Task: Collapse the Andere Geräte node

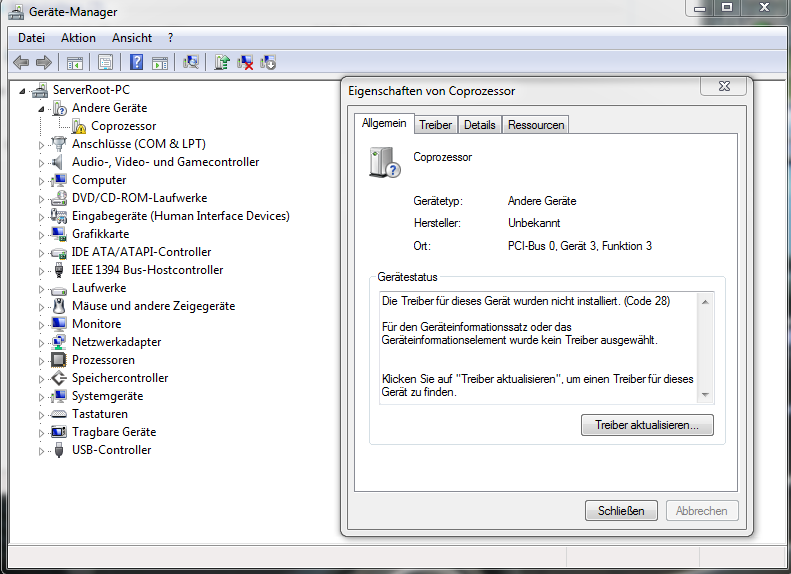Action: tap(42, 108)
